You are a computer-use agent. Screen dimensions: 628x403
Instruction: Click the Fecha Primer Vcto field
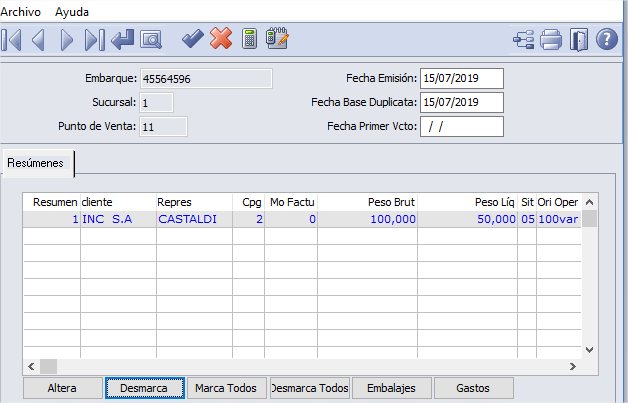tap(462, 126)
